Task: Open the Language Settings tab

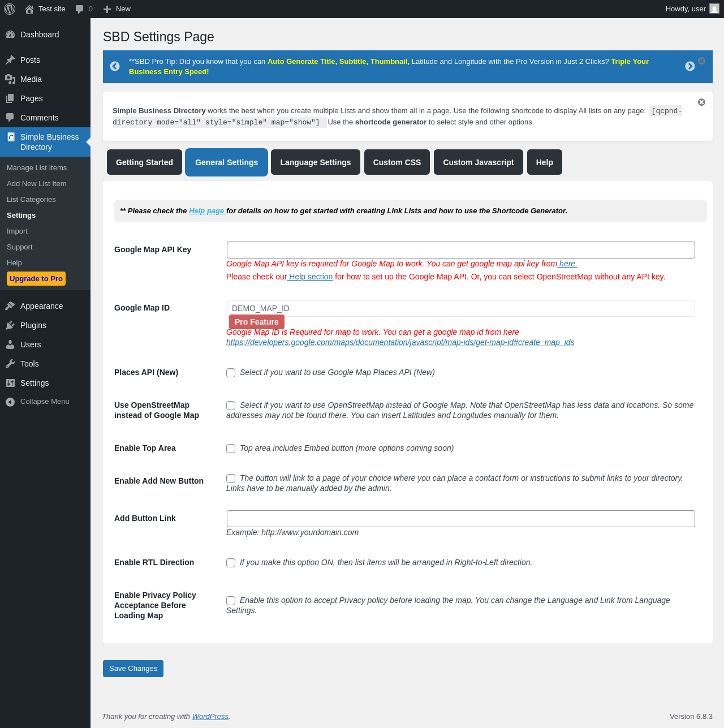Action: pyautogui.click(x=316, y=162)
